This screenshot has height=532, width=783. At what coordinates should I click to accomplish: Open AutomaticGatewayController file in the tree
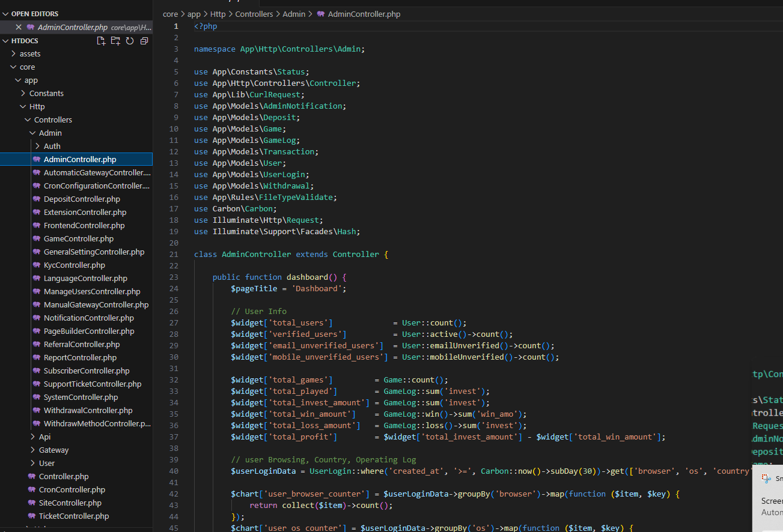pyautogui.click(x=97, y=172)
